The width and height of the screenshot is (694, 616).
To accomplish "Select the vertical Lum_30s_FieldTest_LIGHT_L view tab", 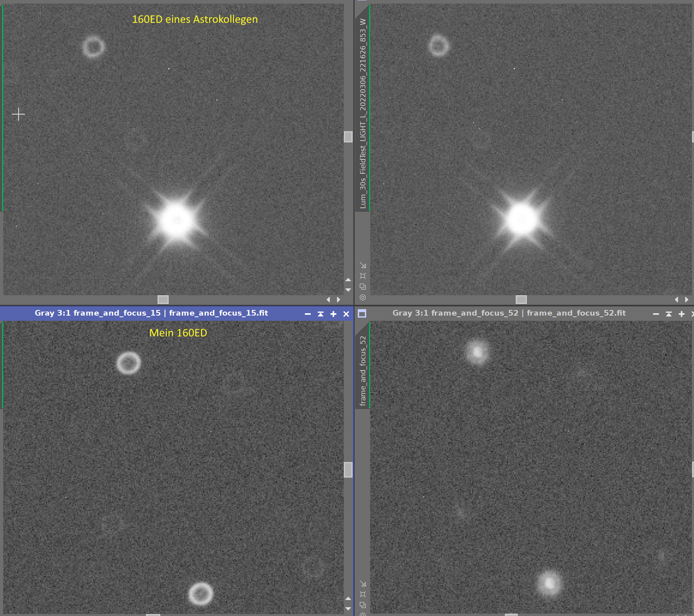I will pyautogui.click(x=363, y=114).
